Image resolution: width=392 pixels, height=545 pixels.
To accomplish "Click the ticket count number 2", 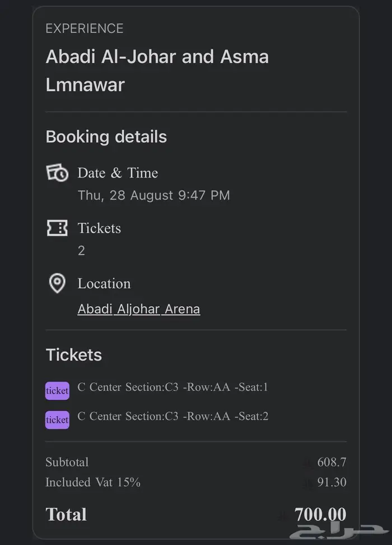I will click(x=81, y=250).
